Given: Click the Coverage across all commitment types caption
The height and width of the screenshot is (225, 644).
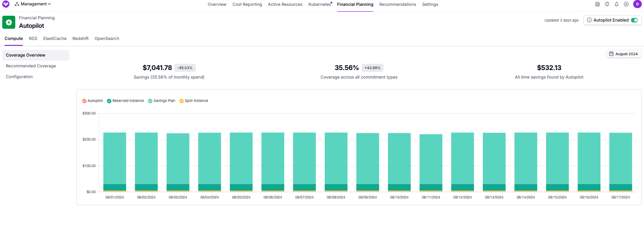Looking at the screenshot, I should click(359, 77).
